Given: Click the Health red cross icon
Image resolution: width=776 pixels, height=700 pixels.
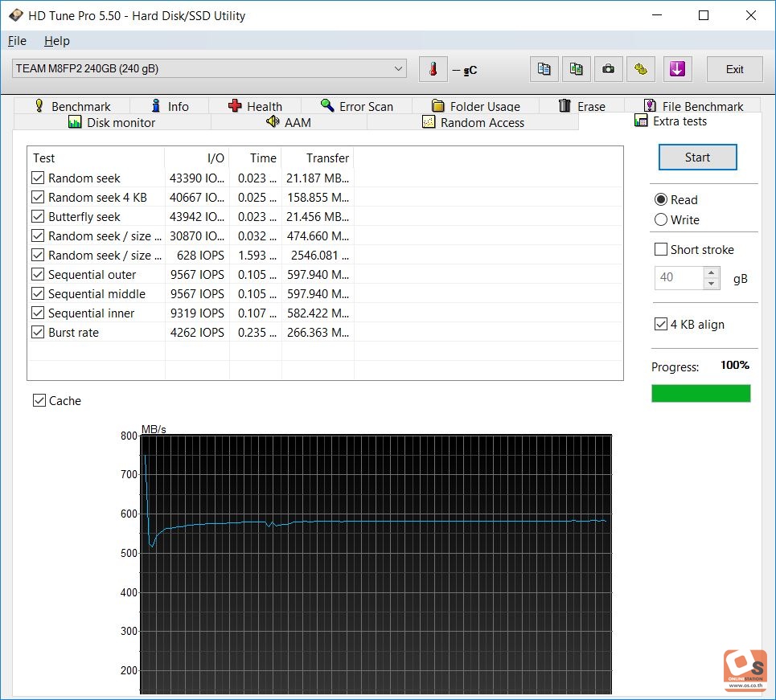Looking at the screenshot, I should click(x=235, y=106).
